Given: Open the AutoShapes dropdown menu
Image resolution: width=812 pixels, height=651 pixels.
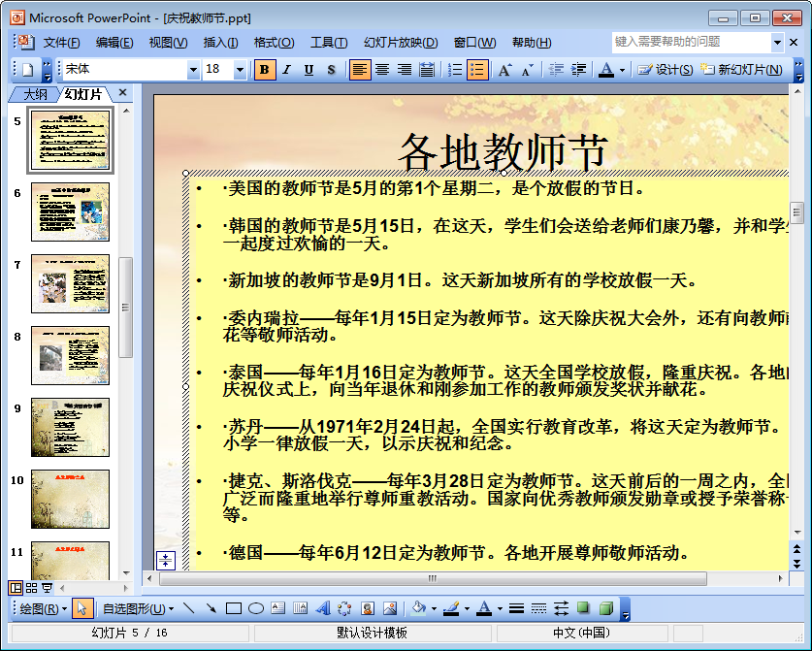Looking at the screenshot, I should [138, 609].
